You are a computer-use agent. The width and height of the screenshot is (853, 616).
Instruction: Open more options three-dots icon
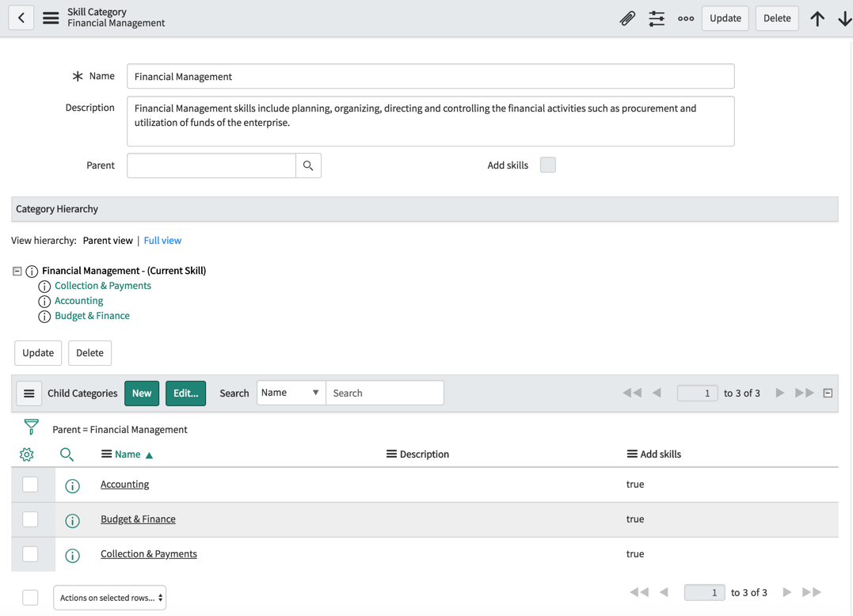click(x=686, y=18)
